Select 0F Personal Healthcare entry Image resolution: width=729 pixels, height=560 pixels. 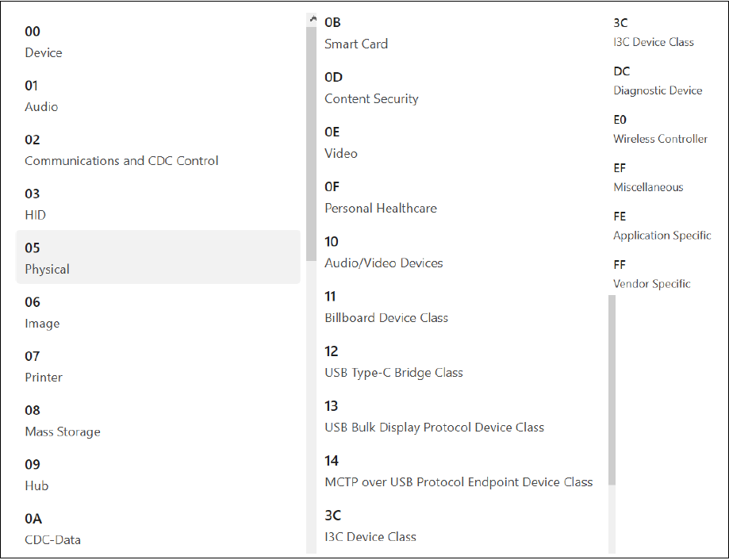[460, 197]
